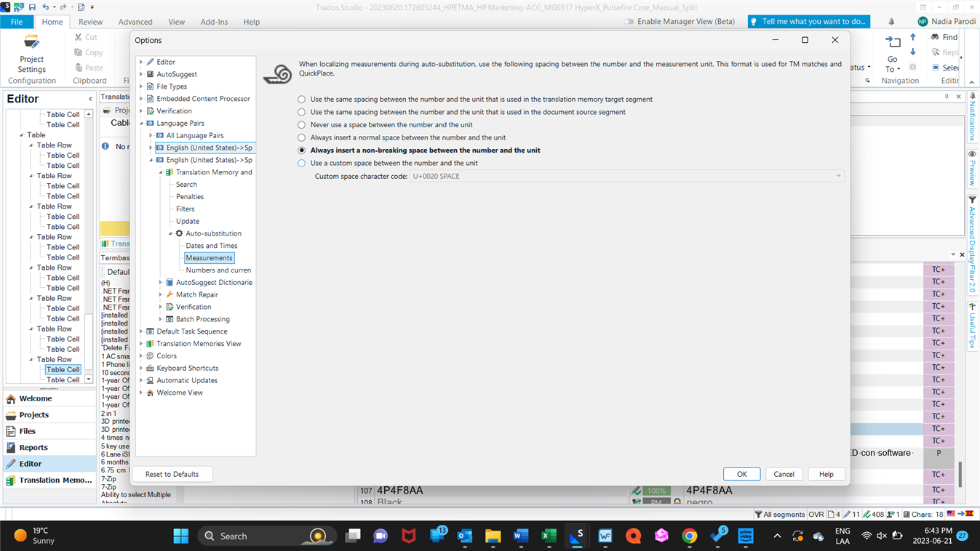Click the Help button in Options

pyautogui.click(x=826, y=474)
